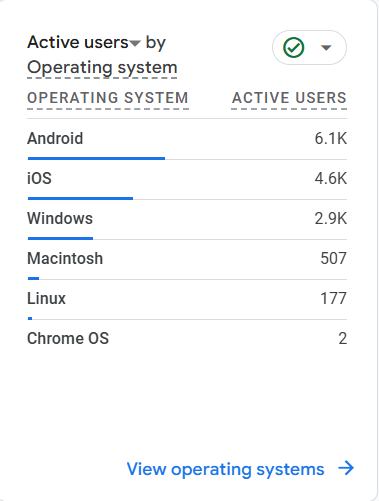The width and height of the screenshot is (379, 501).
Task: Click the arrow icon next to View operating systems
Action: click(346, 468)
